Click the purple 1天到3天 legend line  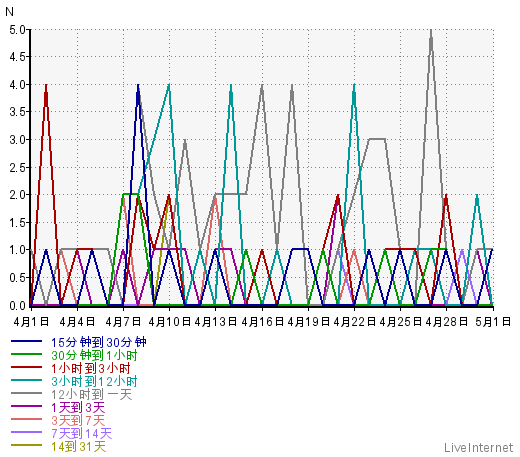[x=26, y=406]
